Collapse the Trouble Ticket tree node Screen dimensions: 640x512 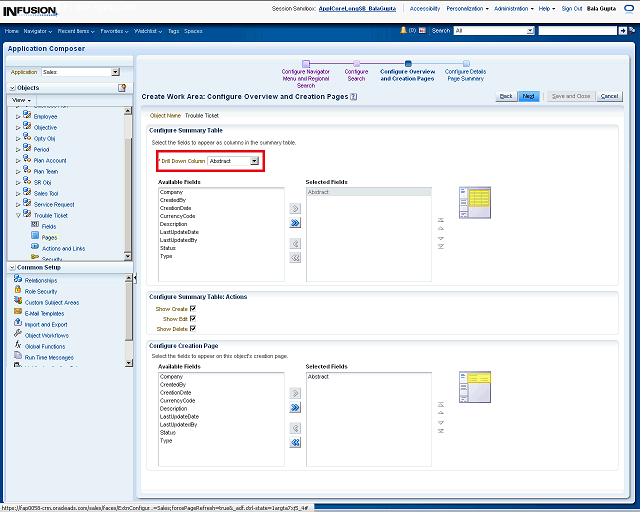(x=18, y=215)
